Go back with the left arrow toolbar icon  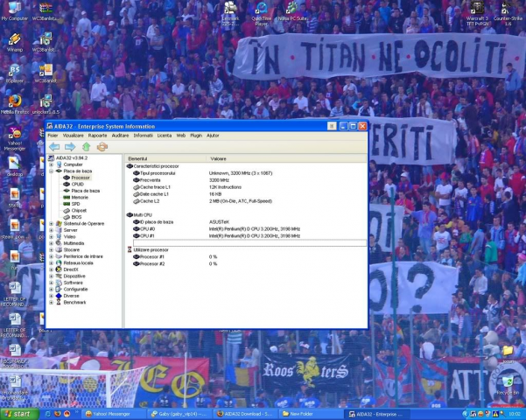pyautogui.click(x=54, y=147)
